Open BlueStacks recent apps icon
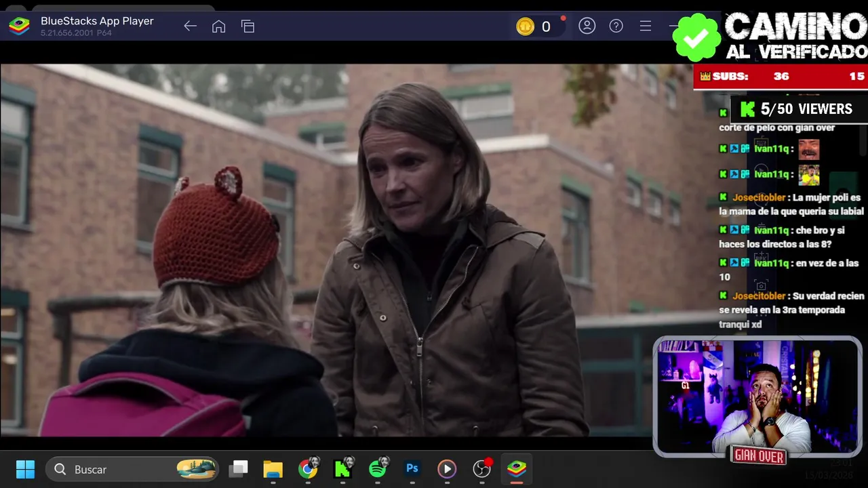The height and width of the screenshot is (488, 868). [x=248, y=26]
